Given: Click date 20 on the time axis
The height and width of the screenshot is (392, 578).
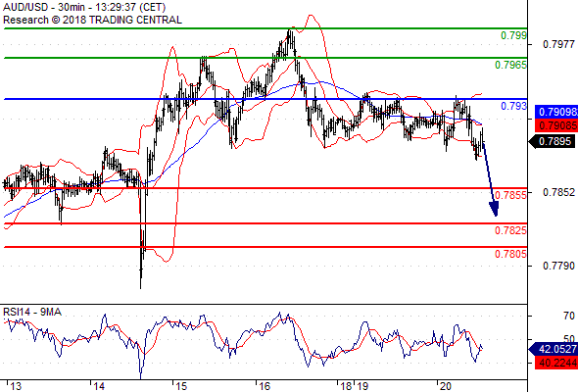Looking at the screenshot, I should pyautogui.click(x=446, y=386).
